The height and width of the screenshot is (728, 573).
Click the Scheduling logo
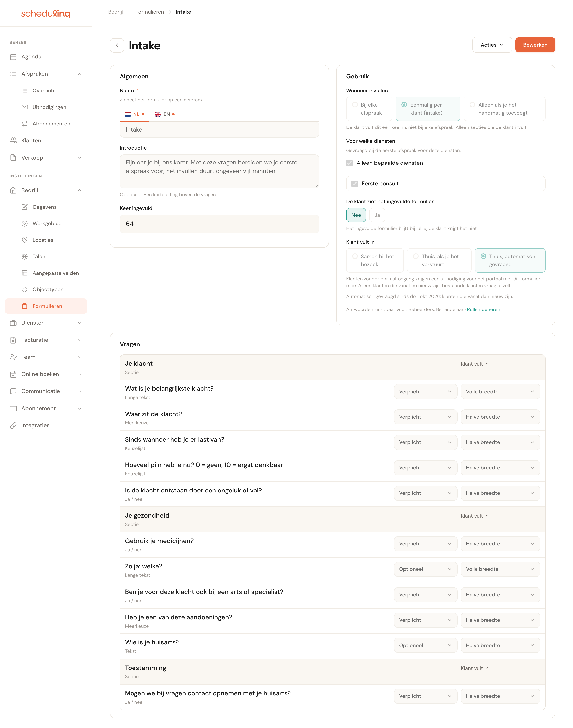tap(46, 13)
